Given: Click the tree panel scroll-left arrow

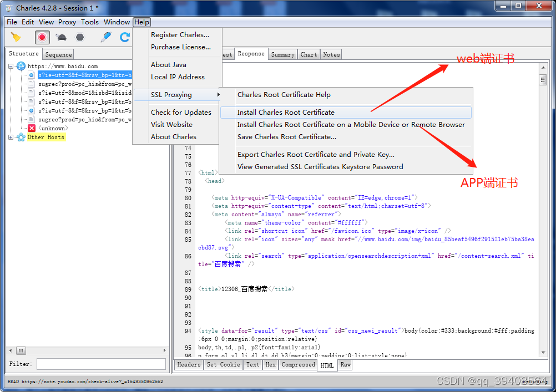Looking at the screenshot, I should click(11, 350).
